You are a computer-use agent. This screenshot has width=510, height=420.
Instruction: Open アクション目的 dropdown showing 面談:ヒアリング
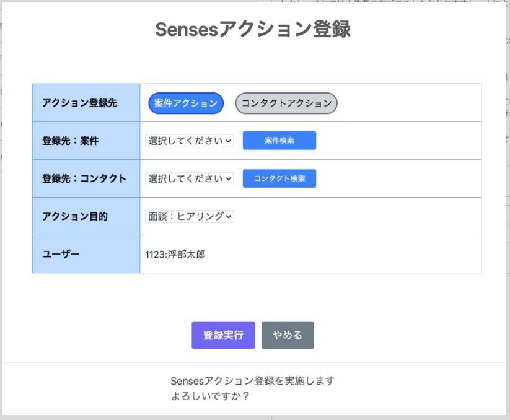coord(190,216)
